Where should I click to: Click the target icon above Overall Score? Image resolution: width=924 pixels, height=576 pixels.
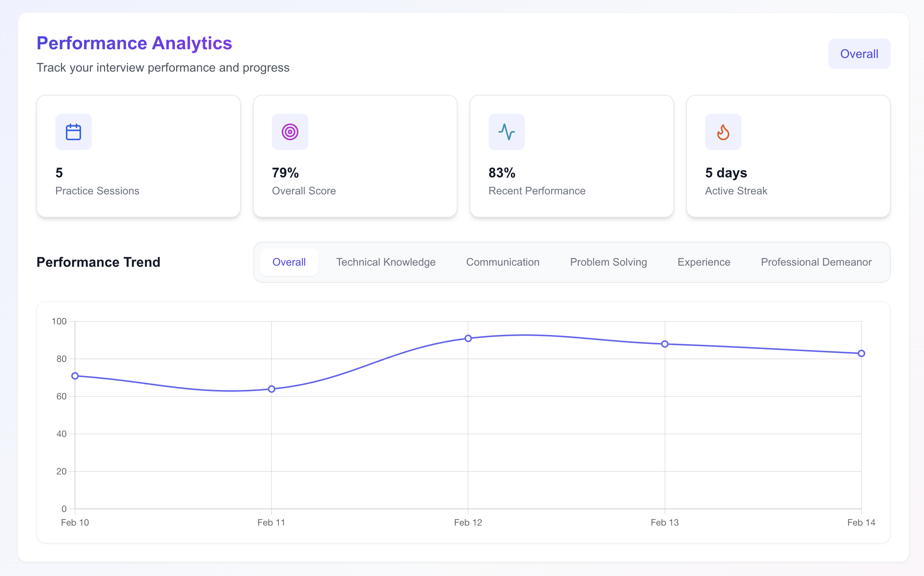[290, 132]
